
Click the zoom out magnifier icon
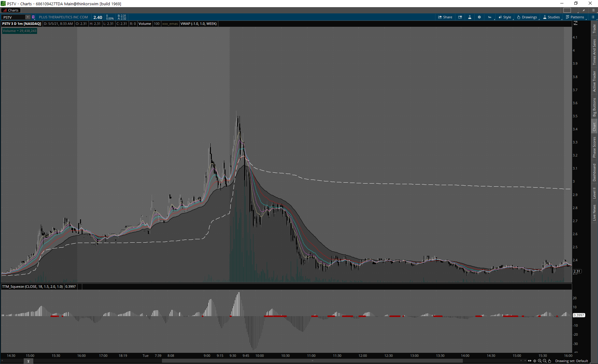click(x=544, y=361)
